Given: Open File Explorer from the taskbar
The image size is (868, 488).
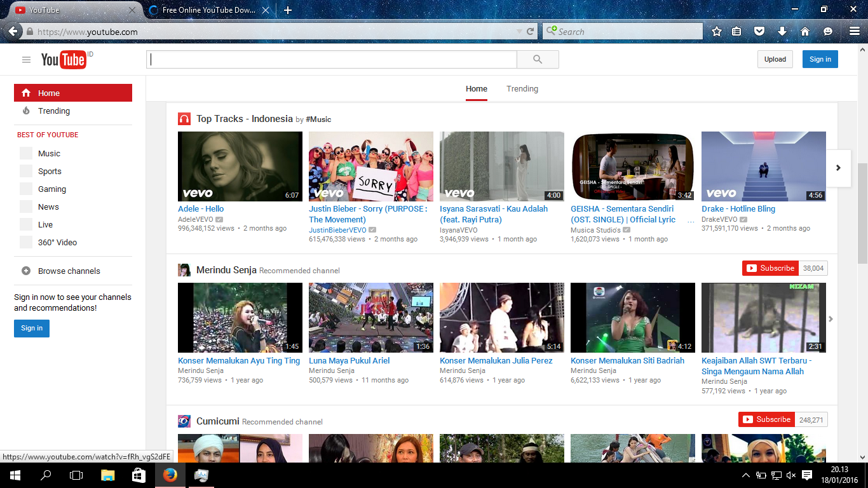Looking at the screenshot, I should [107, 475].
